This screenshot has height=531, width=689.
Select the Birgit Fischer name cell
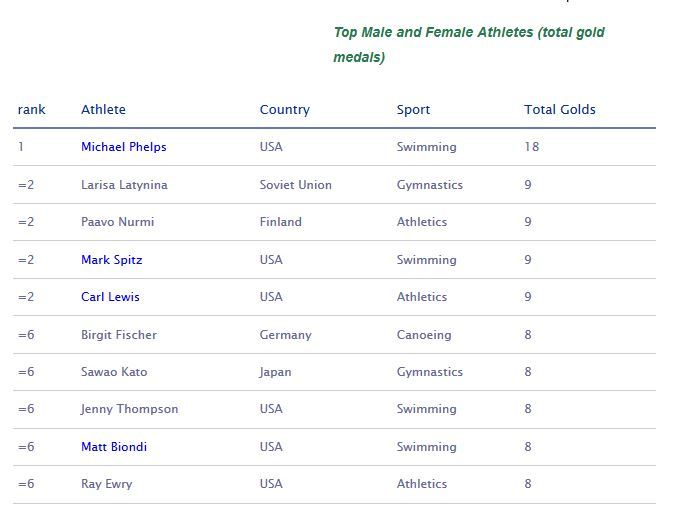tap(118, 335)
